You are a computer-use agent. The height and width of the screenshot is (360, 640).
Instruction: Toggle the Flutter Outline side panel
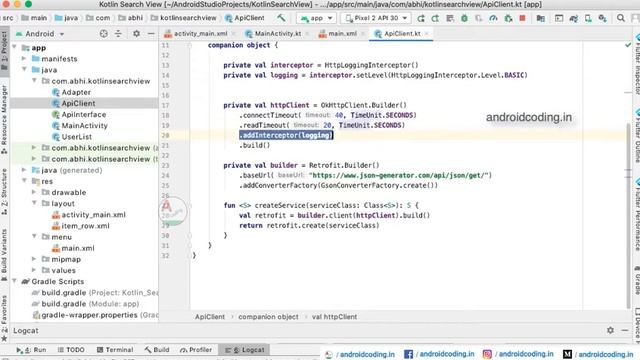(636, 136)
